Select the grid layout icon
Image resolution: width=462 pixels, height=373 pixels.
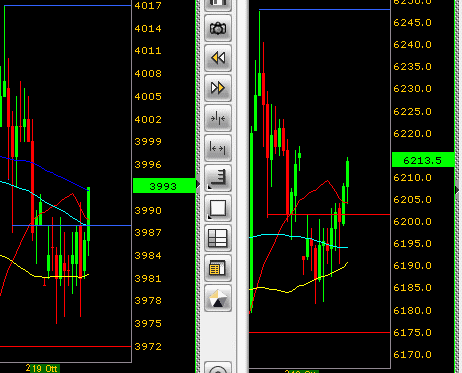[x=218, y=238]
